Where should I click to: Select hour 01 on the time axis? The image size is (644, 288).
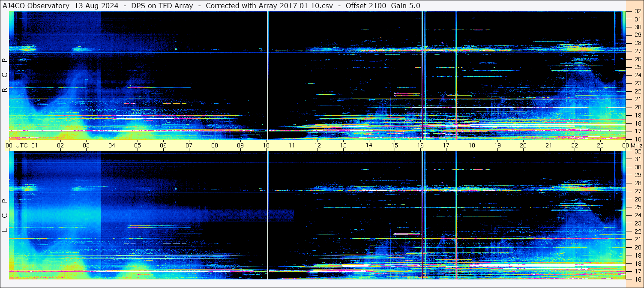[x=35, y=145]
